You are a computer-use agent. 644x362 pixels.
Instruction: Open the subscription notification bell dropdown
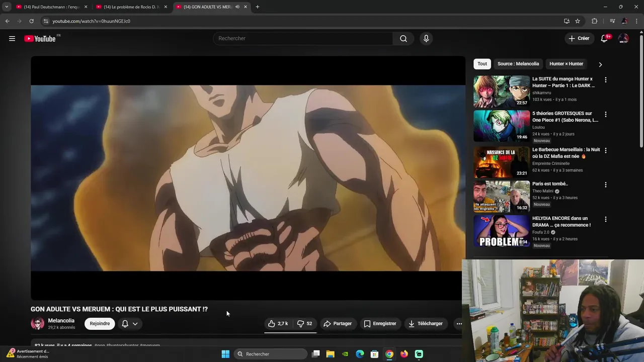(129, 324)
